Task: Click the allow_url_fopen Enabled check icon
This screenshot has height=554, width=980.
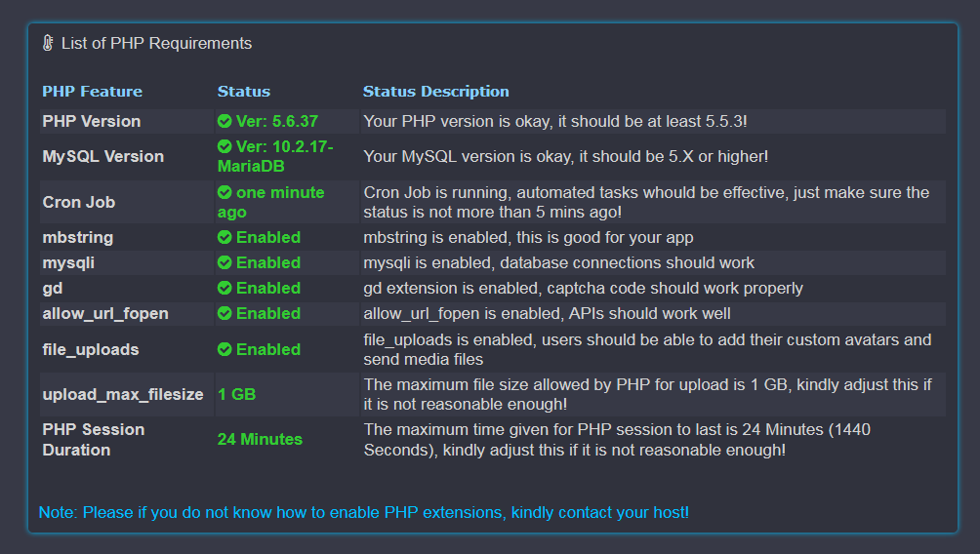Action: click(225, 313)
